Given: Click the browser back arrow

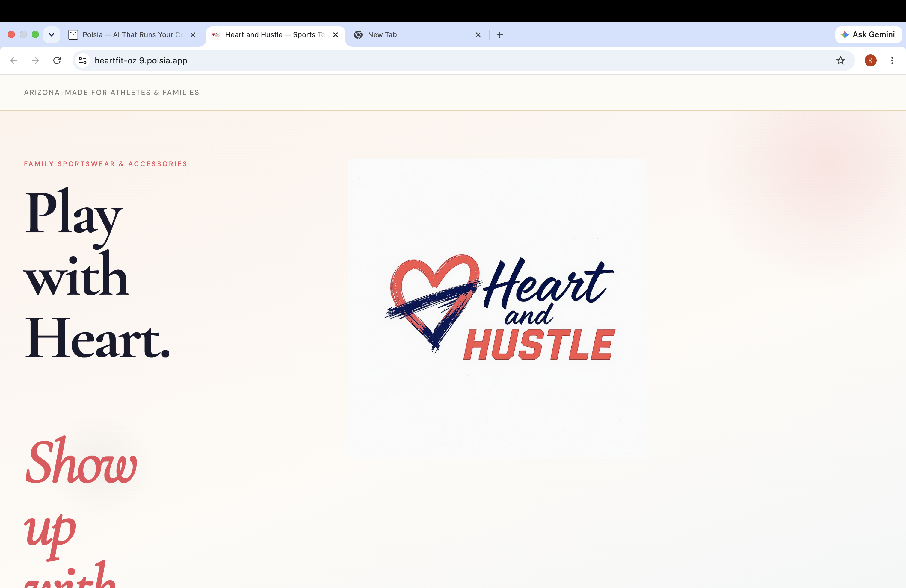Looking at the screenshot, I should click(x=14, y=60).
